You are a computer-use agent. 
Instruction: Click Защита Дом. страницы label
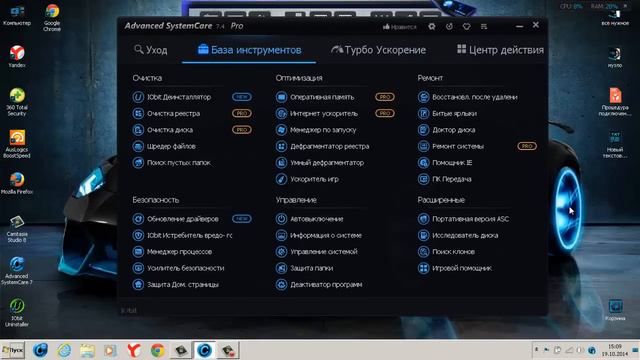point(182,284)
